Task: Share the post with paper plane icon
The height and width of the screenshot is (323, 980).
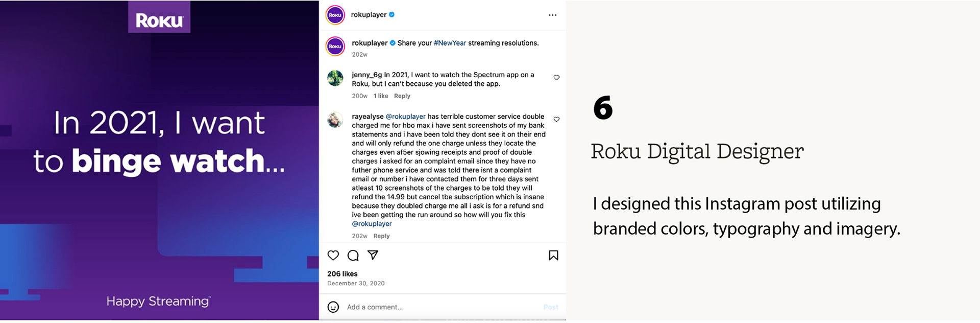Action: click(373, 255)
